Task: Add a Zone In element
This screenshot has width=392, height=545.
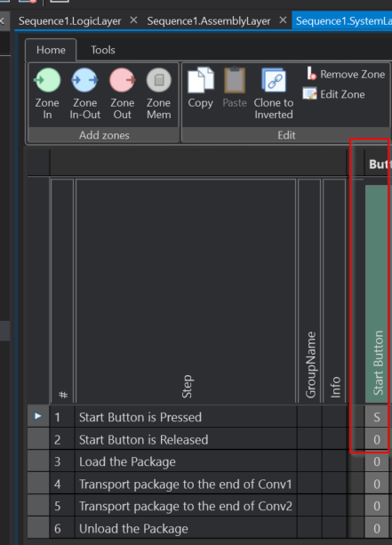Action: click(x=47, y=94)
